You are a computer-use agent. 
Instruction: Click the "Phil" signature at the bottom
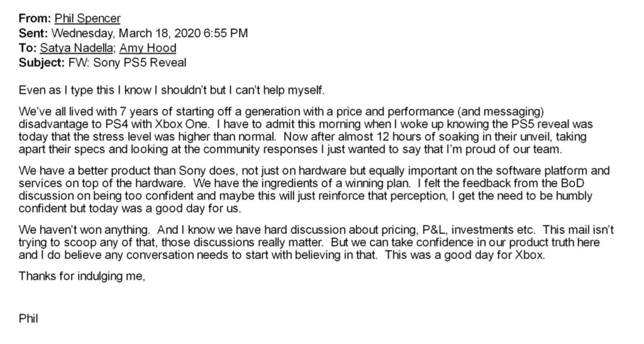[x=29, y=319]
